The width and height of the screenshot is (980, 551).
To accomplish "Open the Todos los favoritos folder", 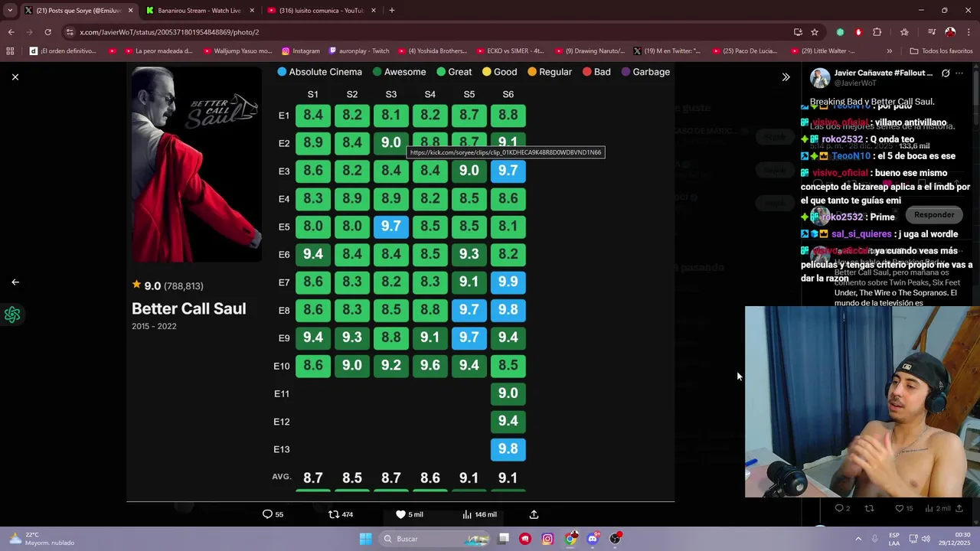I will 941,51.
